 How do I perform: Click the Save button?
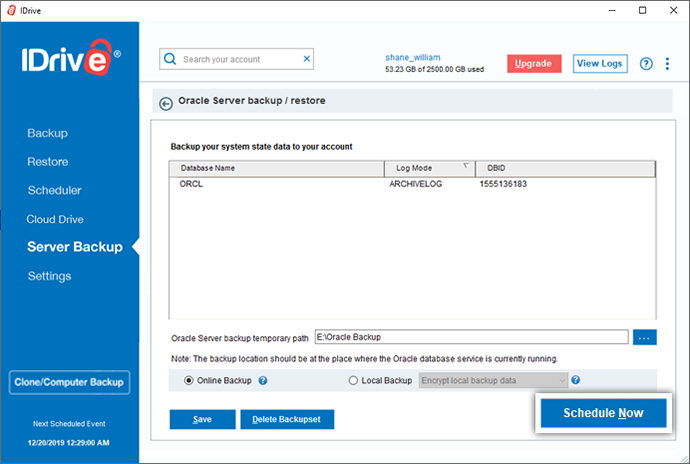tap(202, 419)
